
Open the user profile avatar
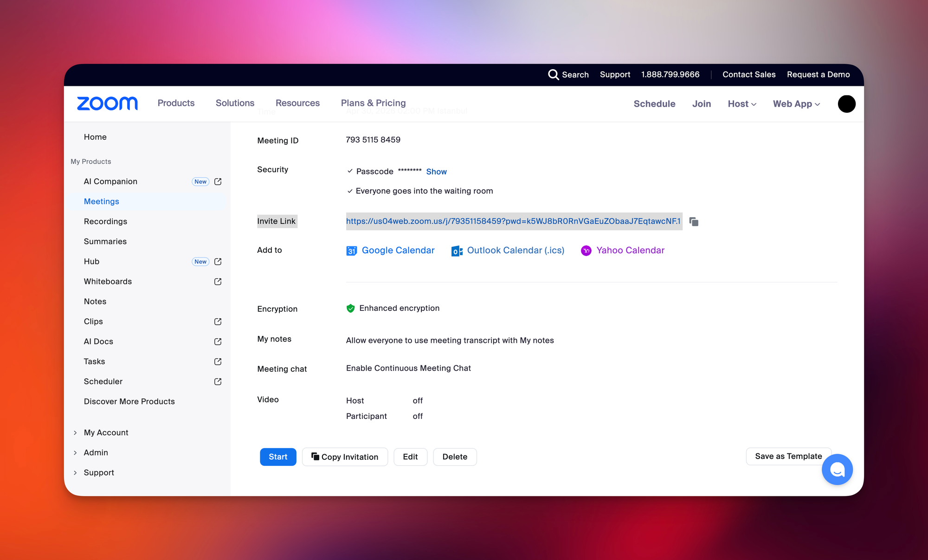point(846,104)
